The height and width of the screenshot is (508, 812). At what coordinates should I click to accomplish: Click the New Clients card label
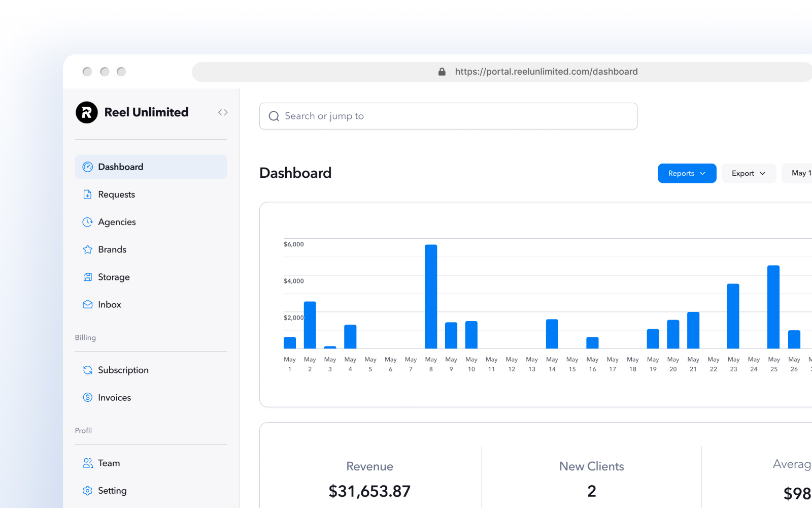(592, 466)
